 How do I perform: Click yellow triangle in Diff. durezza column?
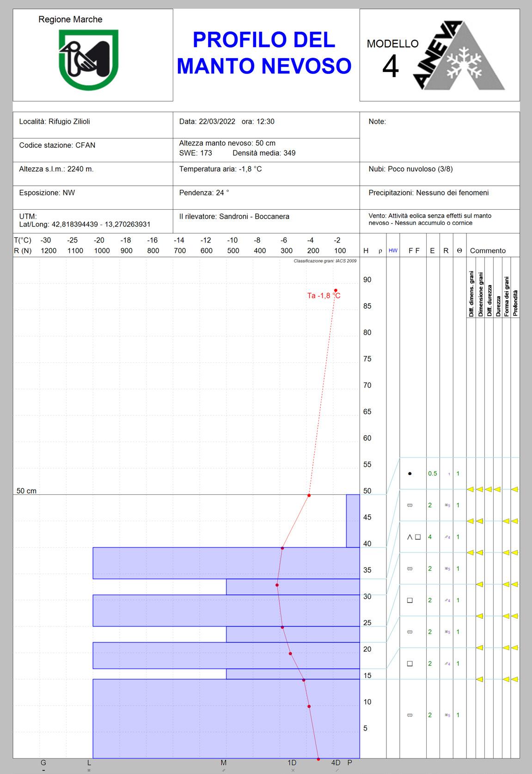488,489
